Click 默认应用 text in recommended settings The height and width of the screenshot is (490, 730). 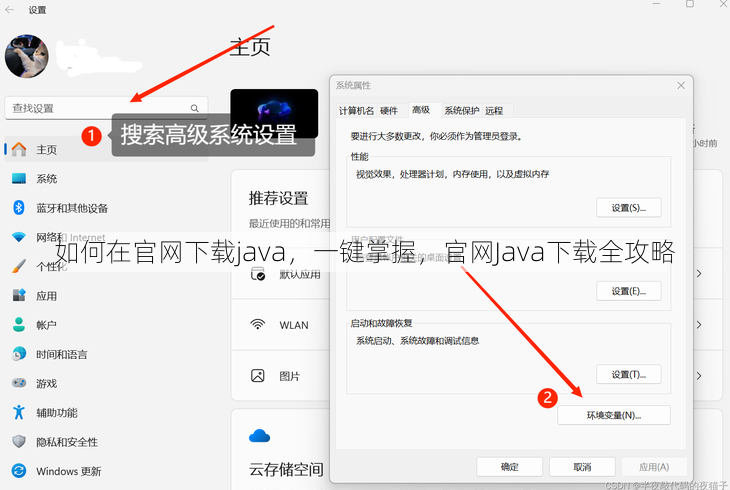click(300, 274)
